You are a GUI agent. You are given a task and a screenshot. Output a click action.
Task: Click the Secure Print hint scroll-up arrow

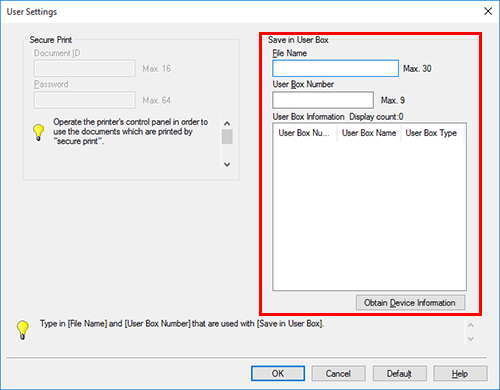tap(227, 123)
